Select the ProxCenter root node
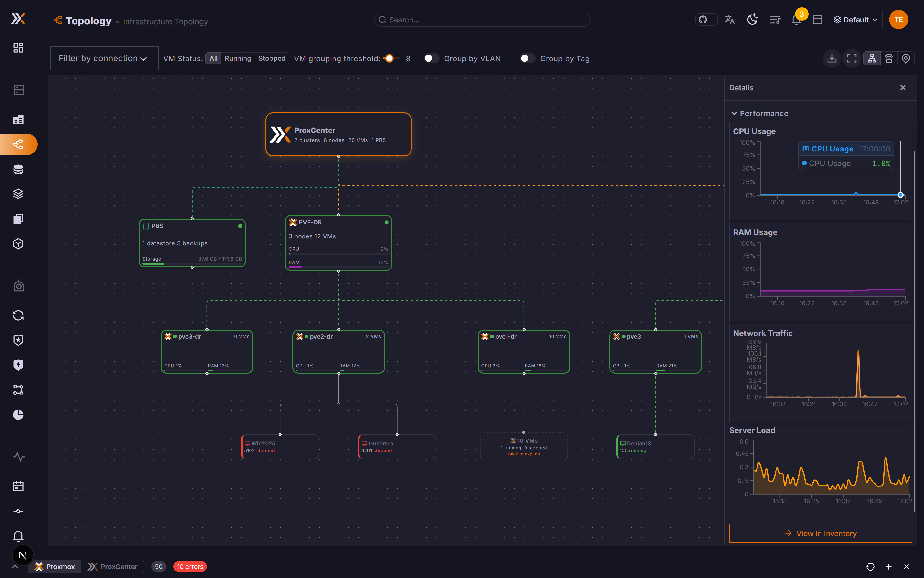The width and height of the screenshot is (924, 578). pos(338,134)
